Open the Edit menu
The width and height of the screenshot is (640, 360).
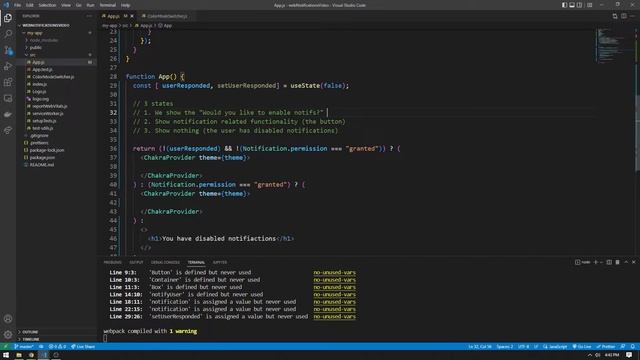point(30,5)
